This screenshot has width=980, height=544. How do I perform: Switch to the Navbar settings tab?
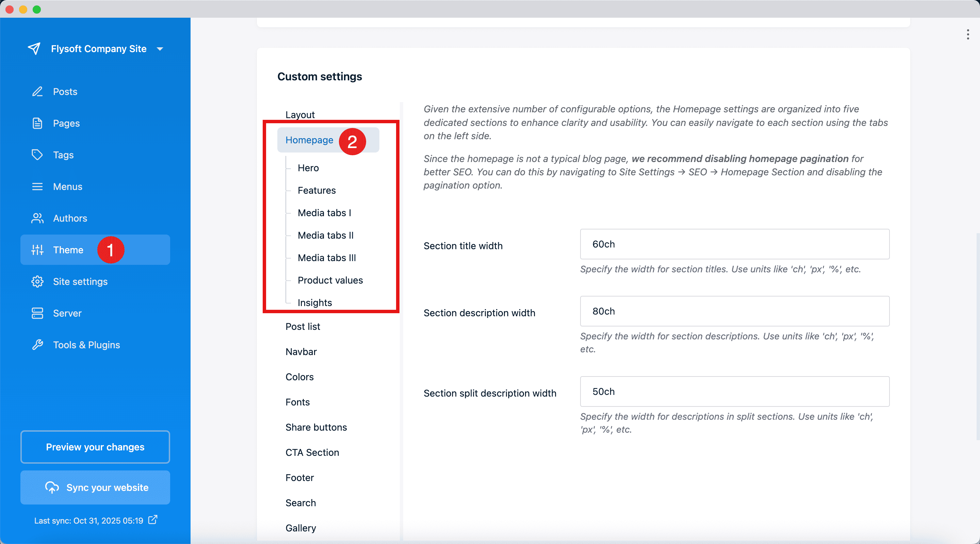tap(301, 352)
